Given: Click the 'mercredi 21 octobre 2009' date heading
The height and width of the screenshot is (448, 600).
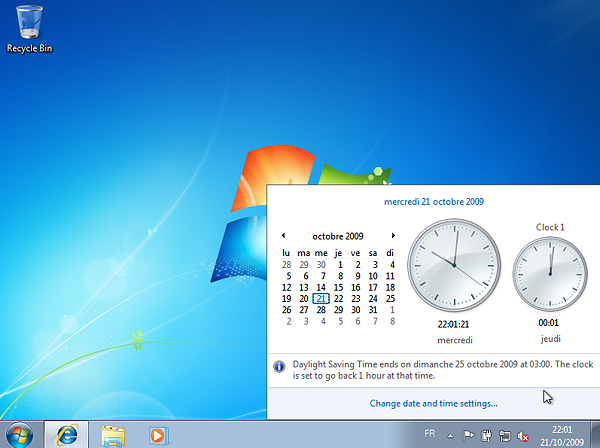Looking at the screenshot, I should click(433, 201).
